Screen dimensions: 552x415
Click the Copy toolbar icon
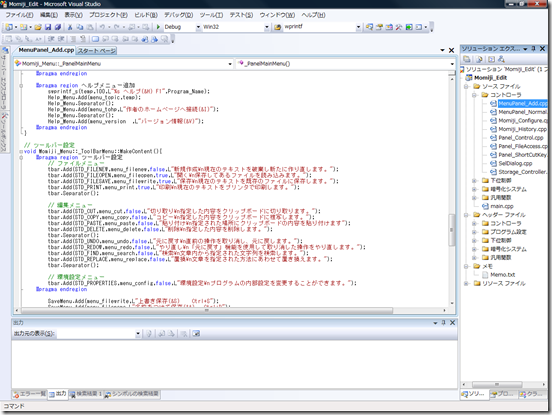80,27
